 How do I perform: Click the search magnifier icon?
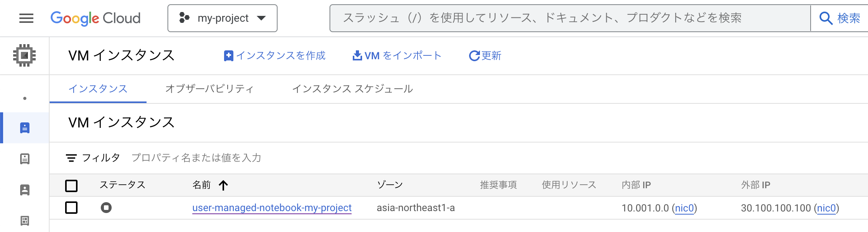pos(825,18)
